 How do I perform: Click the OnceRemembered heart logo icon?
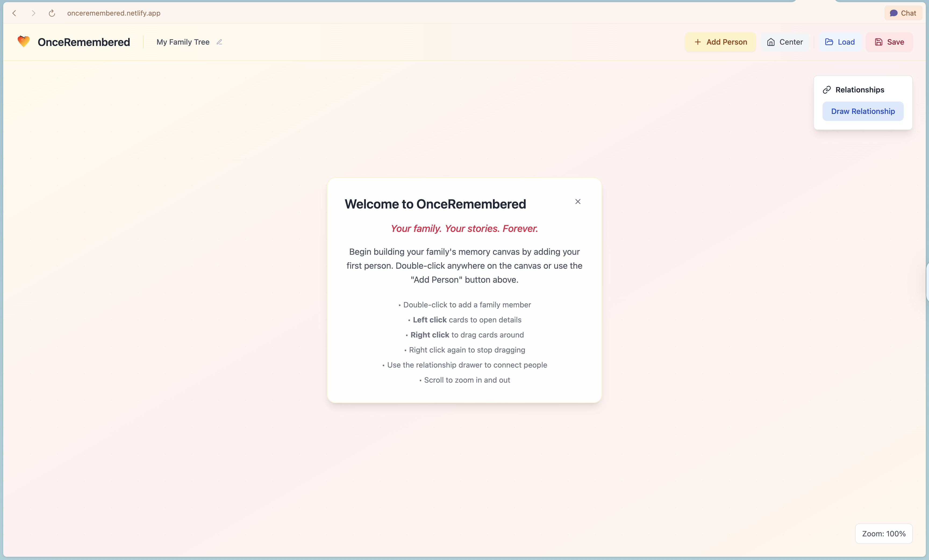pyautogui.click(x=23, y=41)
